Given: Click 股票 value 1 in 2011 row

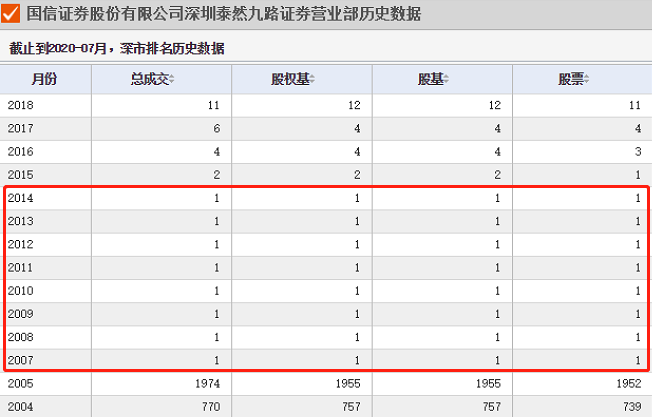Looking at the screenshot, I should tap(638, 268).
